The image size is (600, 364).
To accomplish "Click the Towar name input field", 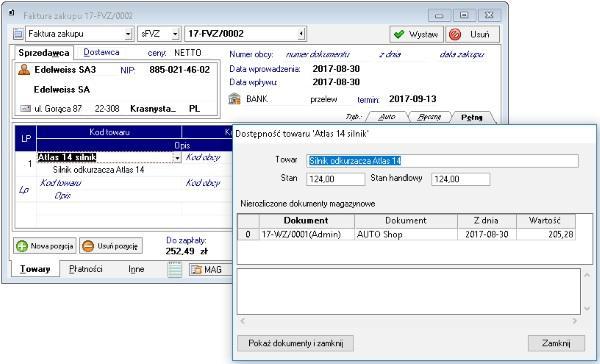I will pyautogui.click(x=442, y=161).
